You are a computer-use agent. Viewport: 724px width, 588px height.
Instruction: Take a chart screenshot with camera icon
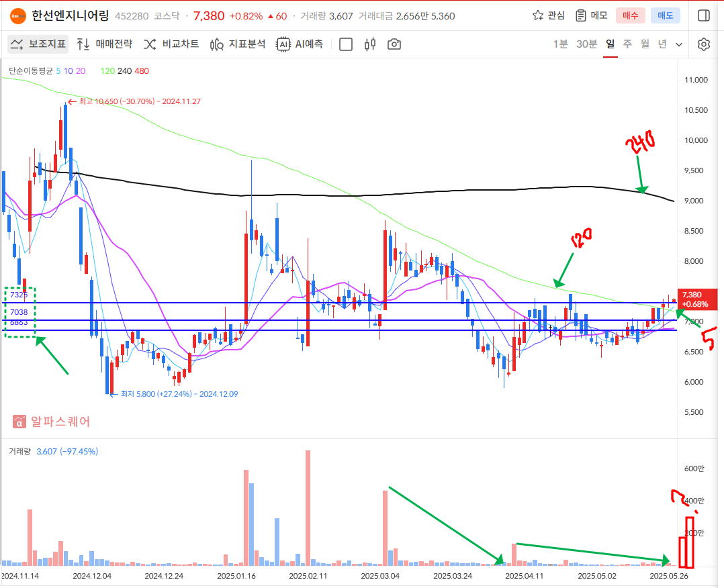tap(394, 44)
